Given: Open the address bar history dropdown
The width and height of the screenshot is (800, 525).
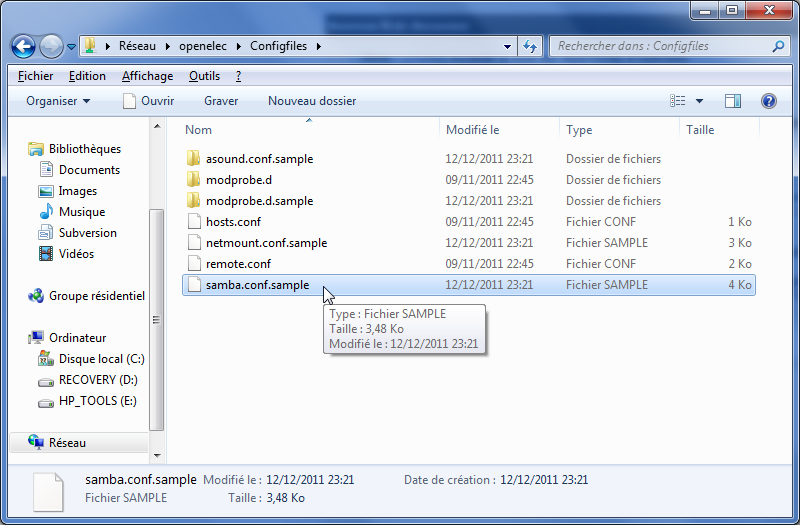Looking at the screenshot, I should click(x=507, y=46).
